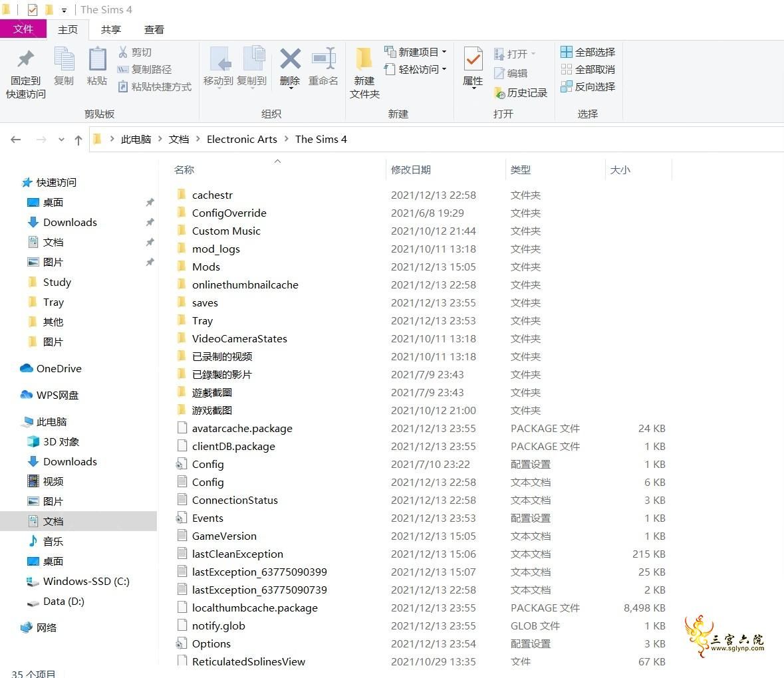Click the Copy to (复制到) icon

point(254,59)
